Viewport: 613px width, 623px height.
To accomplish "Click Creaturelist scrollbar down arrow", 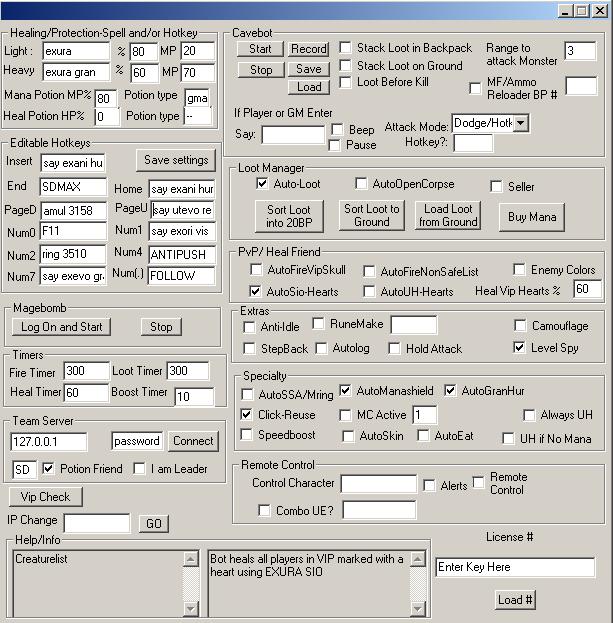I will tap(191, 609).
